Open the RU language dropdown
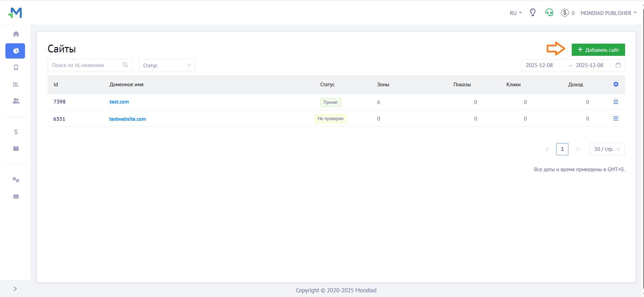Screen dimensions: 644x297 [515, 13]
